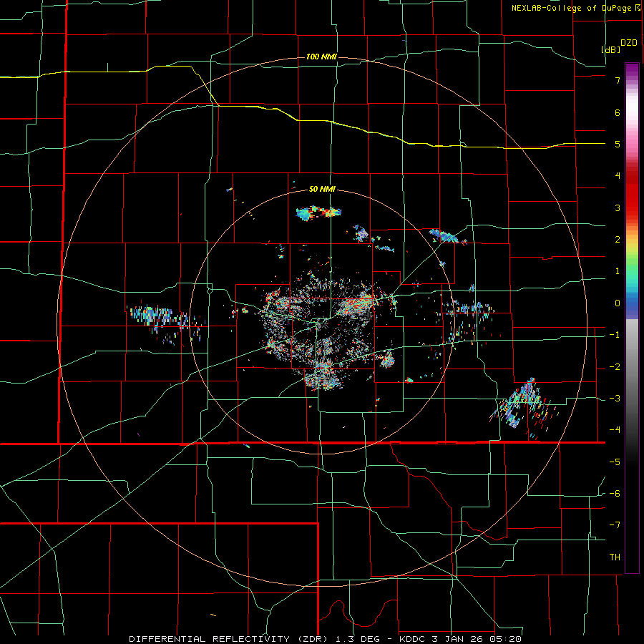Viewport: 644px width, 644px height.
Task: Click the Differential Reflectivity caption at bottom
Action: tap(325, 639)
